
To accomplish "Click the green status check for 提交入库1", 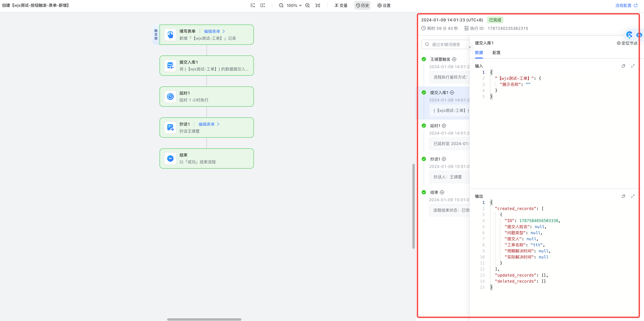I will [424, 92].
